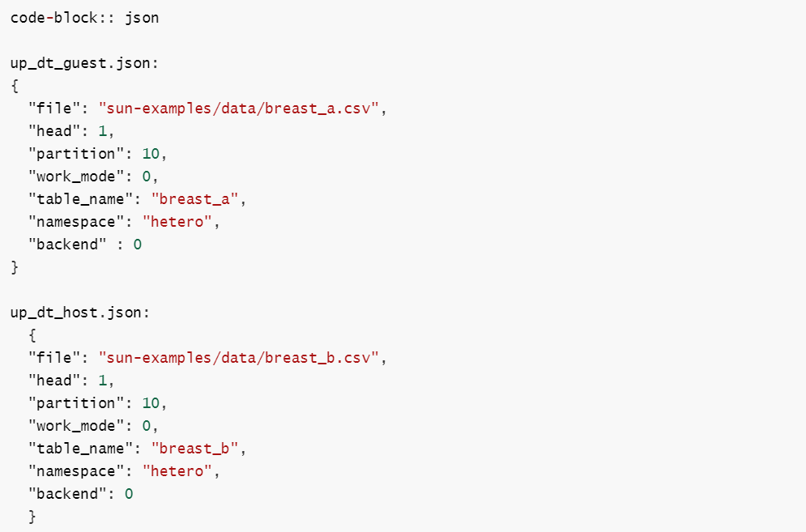Click the guest work_mode value 0

(147, 177)
